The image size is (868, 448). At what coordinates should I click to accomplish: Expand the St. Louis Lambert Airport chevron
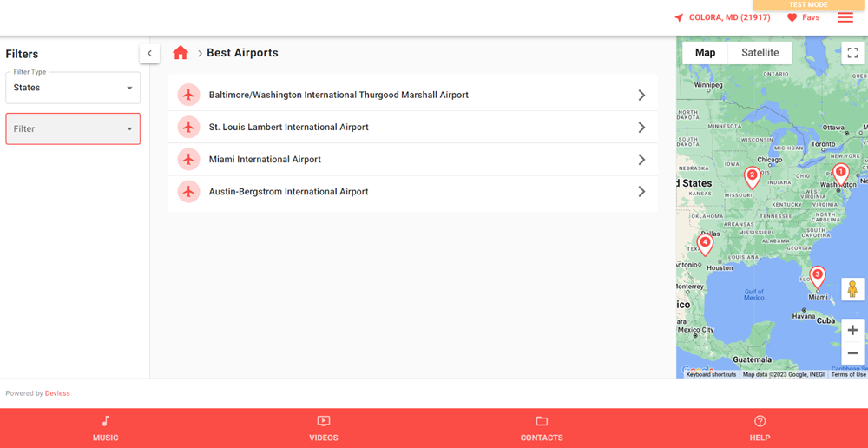pos(641,128)
